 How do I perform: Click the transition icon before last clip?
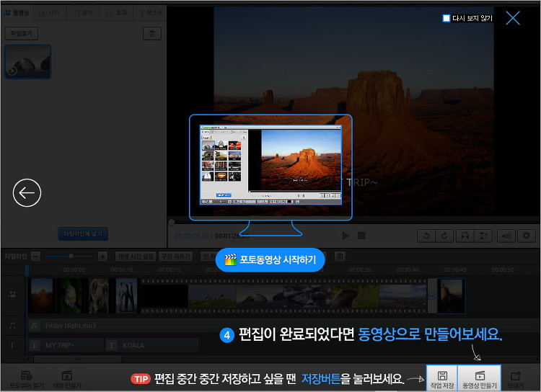431,296
